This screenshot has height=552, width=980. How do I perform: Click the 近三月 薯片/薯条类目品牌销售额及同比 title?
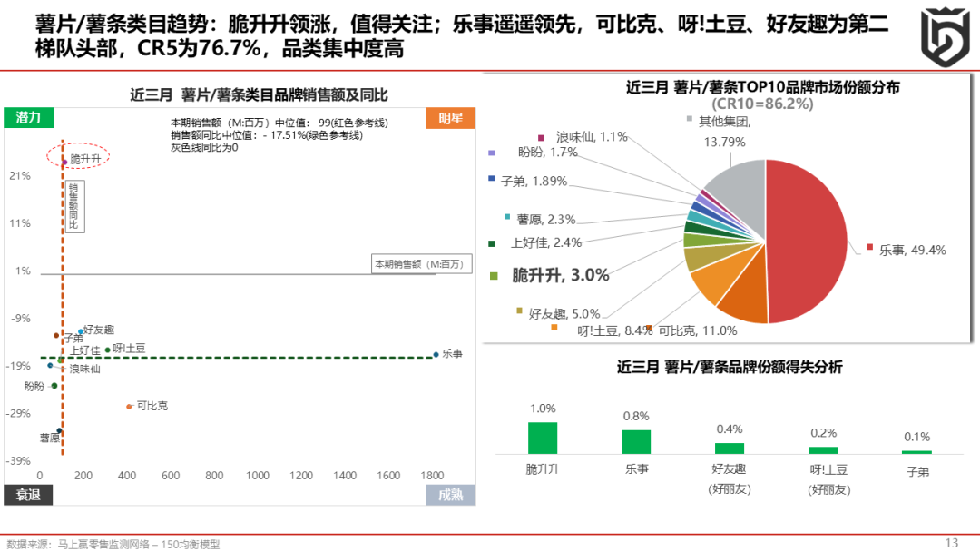[x=259, y=95]
